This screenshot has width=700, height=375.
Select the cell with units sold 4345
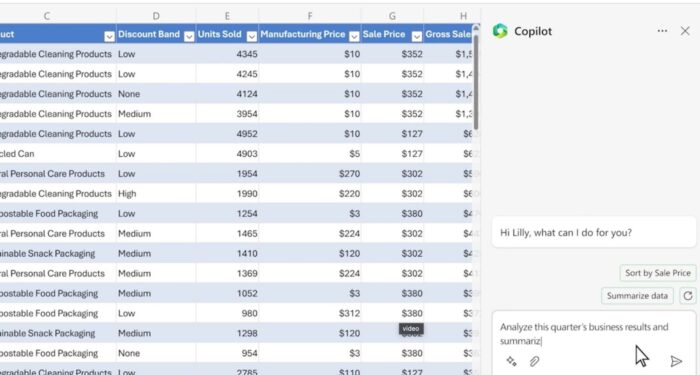coord(227,54)
